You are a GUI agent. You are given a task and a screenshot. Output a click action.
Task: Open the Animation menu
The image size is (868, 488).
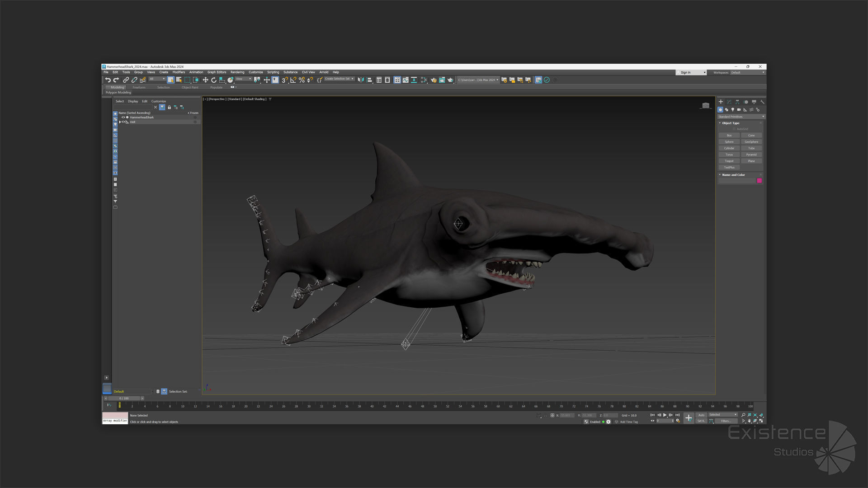196,72
